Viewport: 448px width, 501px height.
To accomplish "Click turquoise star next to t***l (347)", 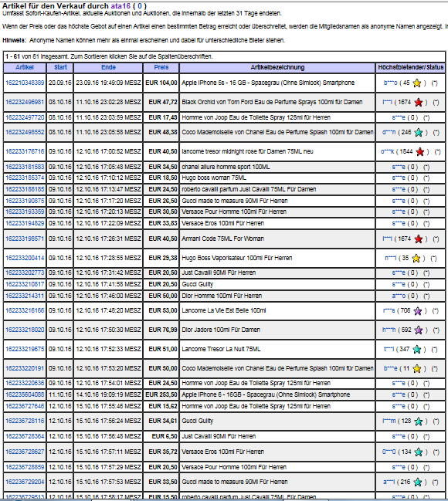I will point(416,349).
